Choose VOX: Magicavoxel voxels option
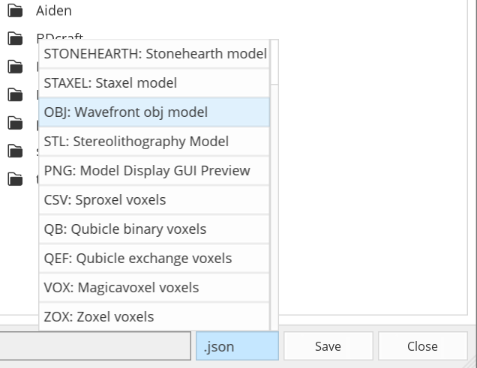The height and width of the screenshot is (368, 477). [x=154, y=288]
